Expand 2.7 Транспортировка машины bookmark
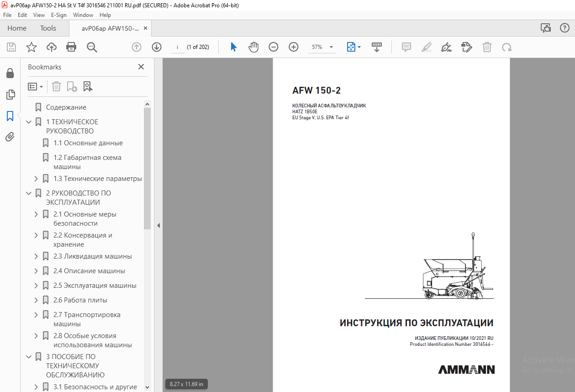575x392 pixels. pos(36,315)
